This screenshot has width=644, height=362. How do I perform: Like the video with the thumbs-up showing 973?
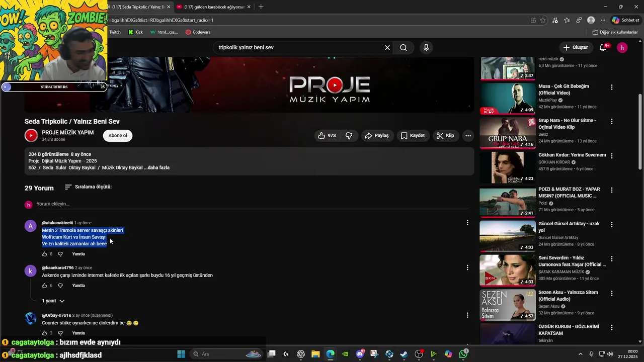tap(327, 136)
